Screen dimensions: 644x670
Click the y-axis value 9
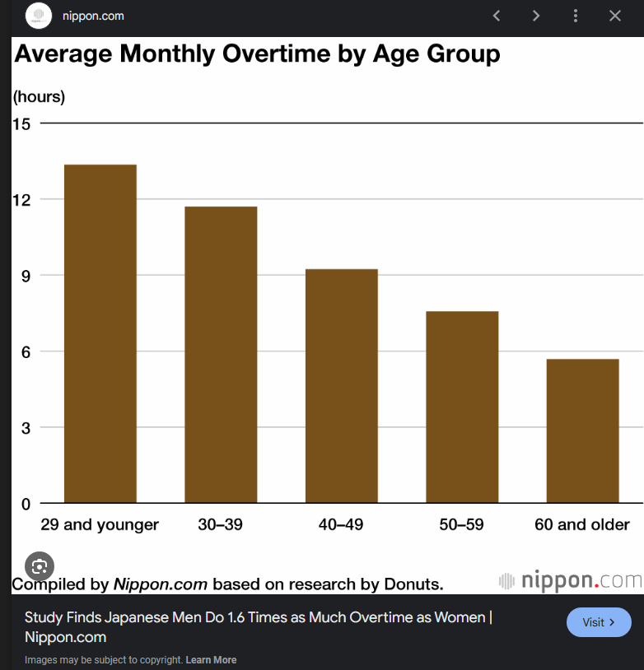pyautogui.click(x=26, y=276)
